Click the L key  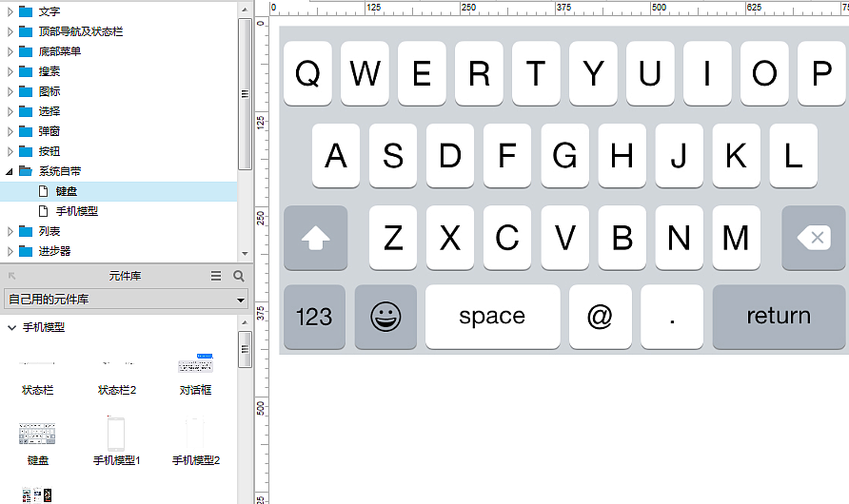[793, 156]
